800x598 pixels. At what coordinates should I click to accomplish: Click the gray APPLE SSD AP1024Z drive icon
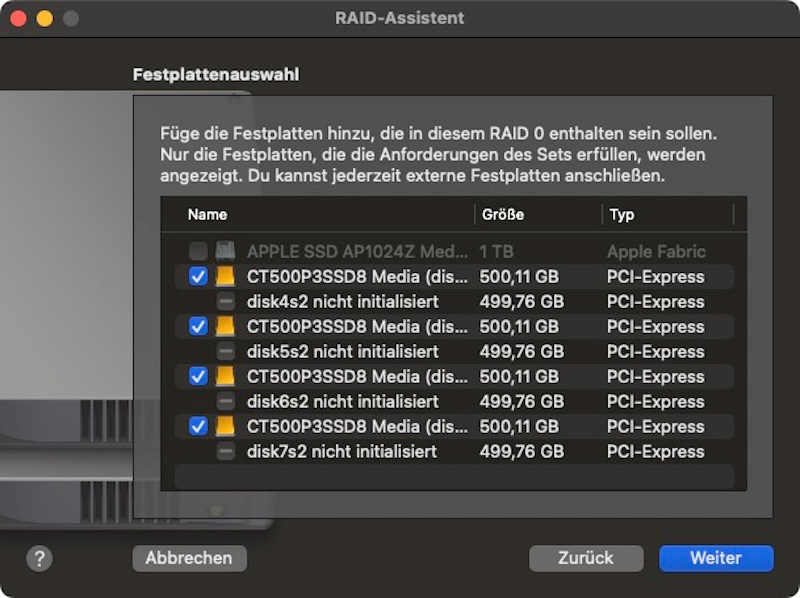225,251
